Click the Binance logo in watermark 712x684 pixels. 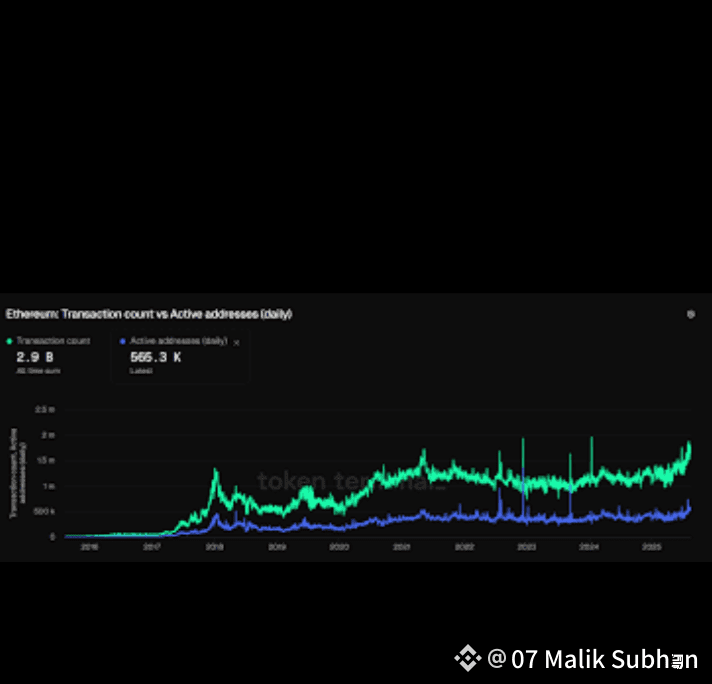click(468, 658)
